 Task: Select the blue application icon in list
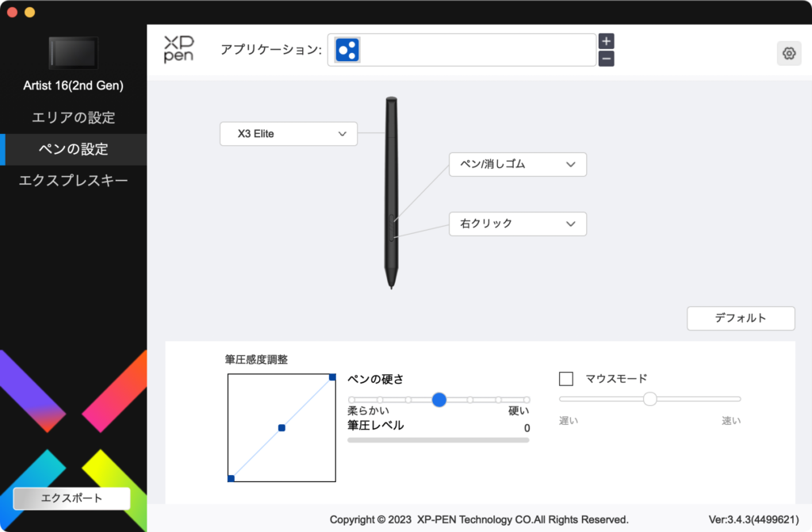[347, 50]
